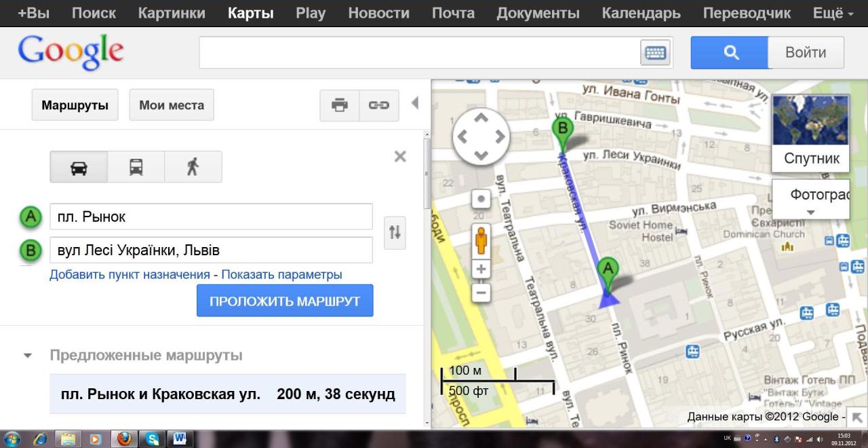Image resolution: width=868 pixels, height=448 pixels.
Task: Zoom out with the minus button
Action: pyautogui.click(x=481, y=293)
